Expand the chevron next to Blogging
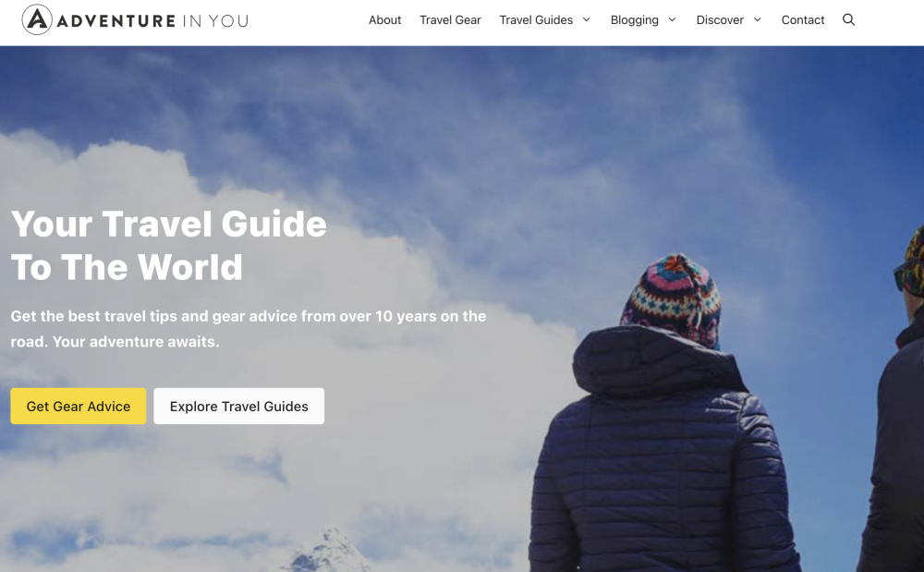 tap(672, 19)
